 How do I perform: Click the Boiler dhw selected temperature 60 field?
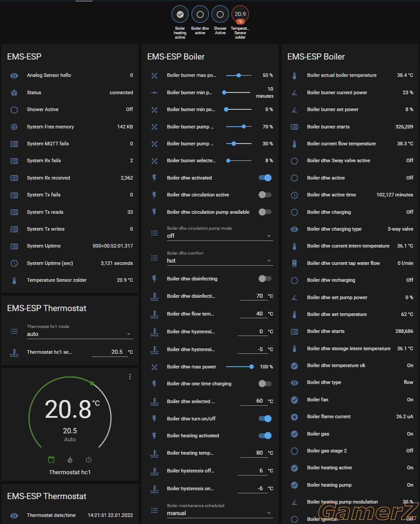254,401
